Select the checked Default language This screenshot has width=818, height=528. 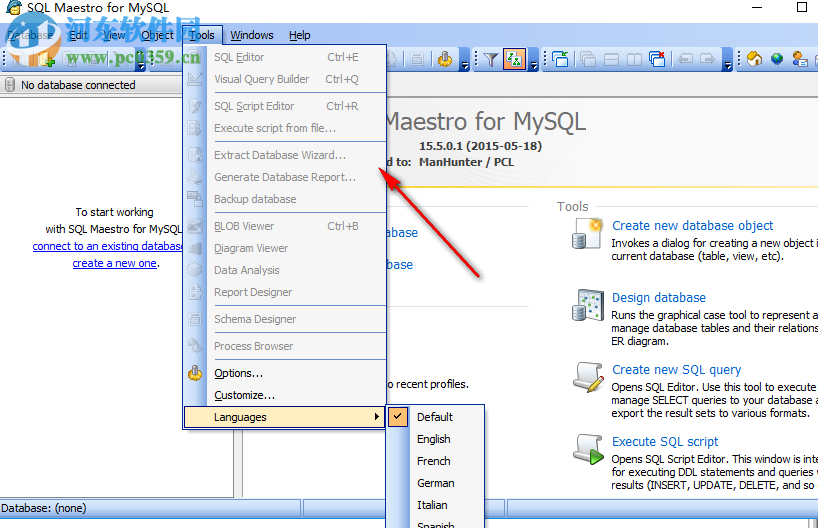(435, 417)
